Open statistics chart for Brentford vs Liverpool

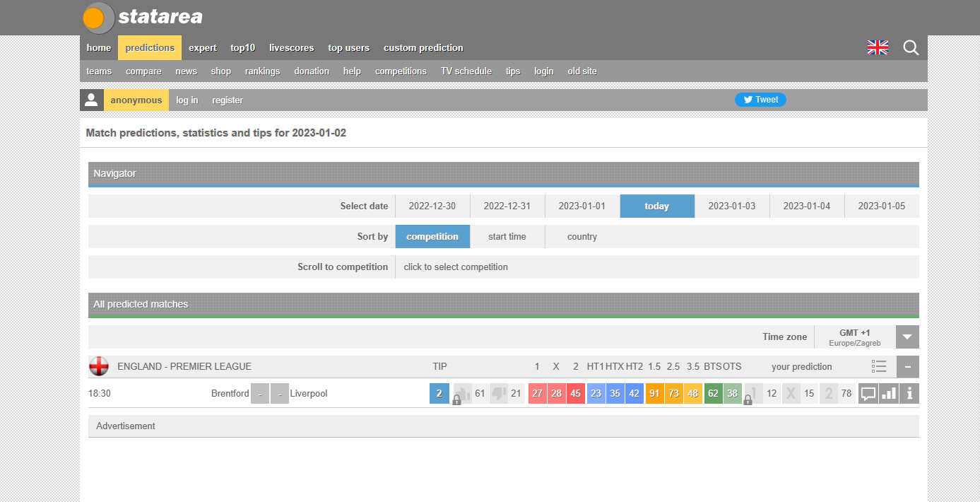[x=889, y=393]
